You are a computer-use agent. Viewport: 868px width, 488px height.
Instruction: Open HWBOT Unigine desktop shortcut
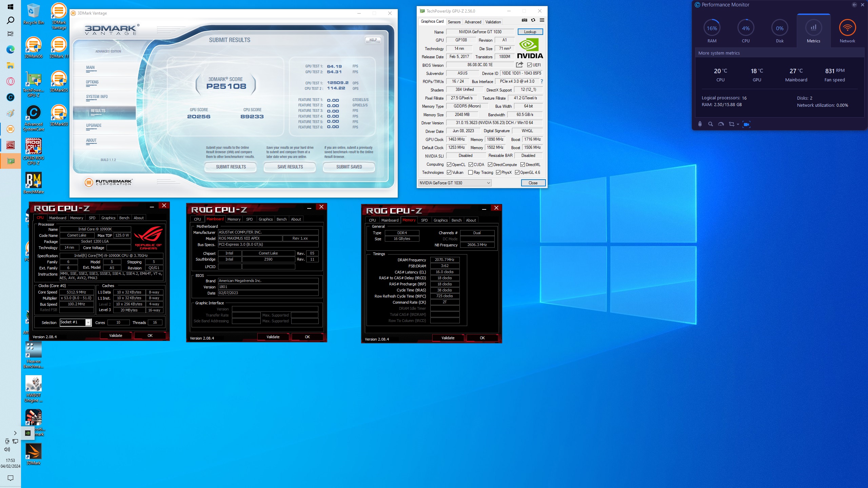(x=33, y=389)
